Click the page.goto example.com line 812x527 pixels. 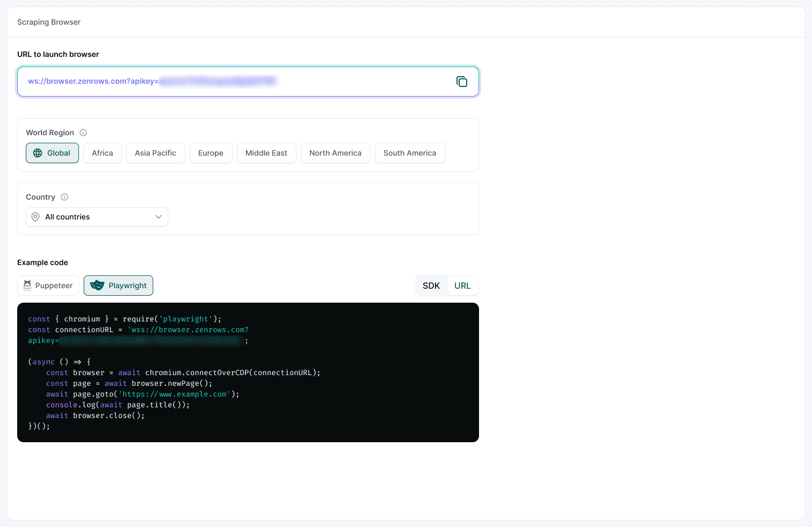coord(143,394)
